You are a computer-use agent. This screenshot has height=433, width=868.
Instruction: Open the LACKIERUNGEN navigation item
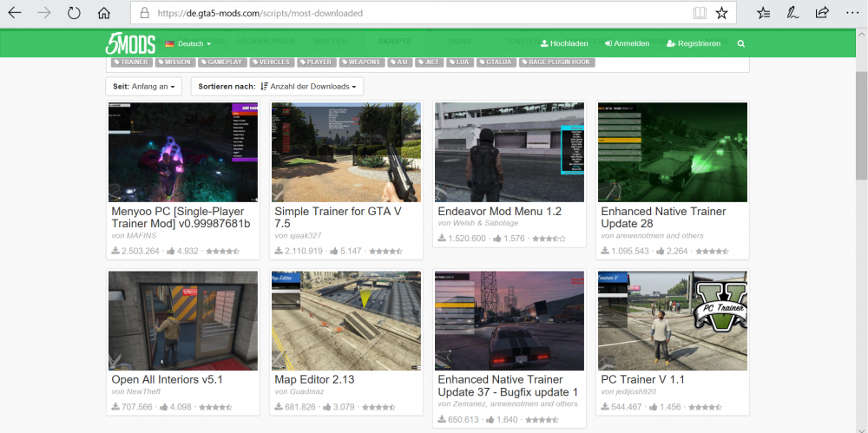tap(266, 42)
